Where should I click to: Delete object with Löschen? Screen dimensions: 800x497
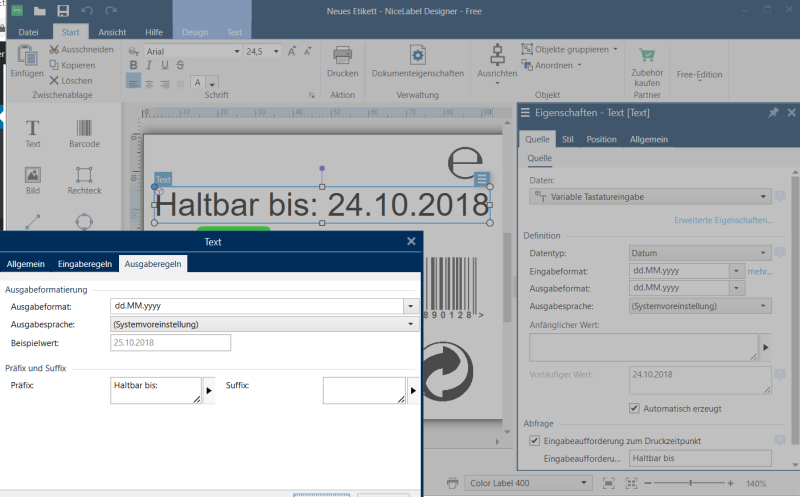[71, 81]
